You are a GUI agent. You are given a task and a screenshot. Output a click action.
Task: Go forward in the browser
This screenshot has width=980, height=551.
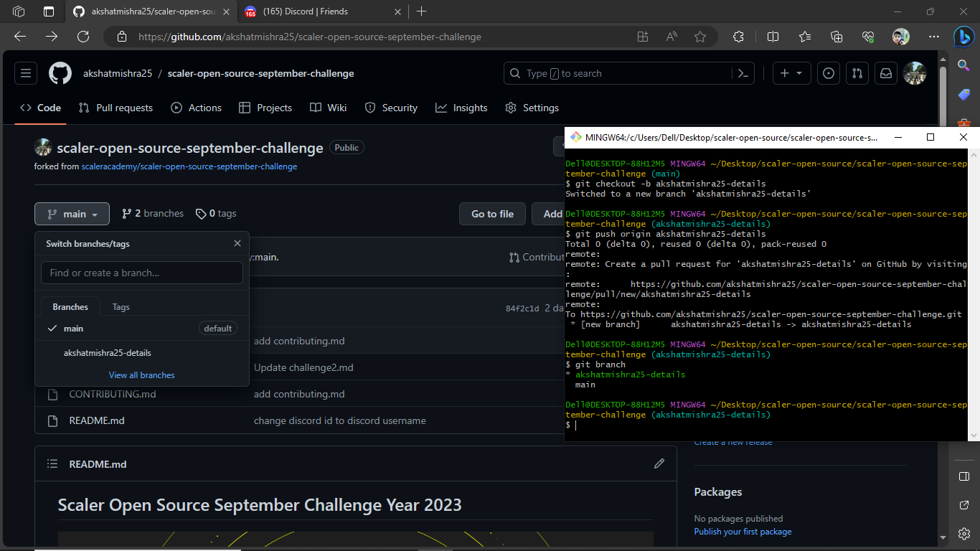52,37
